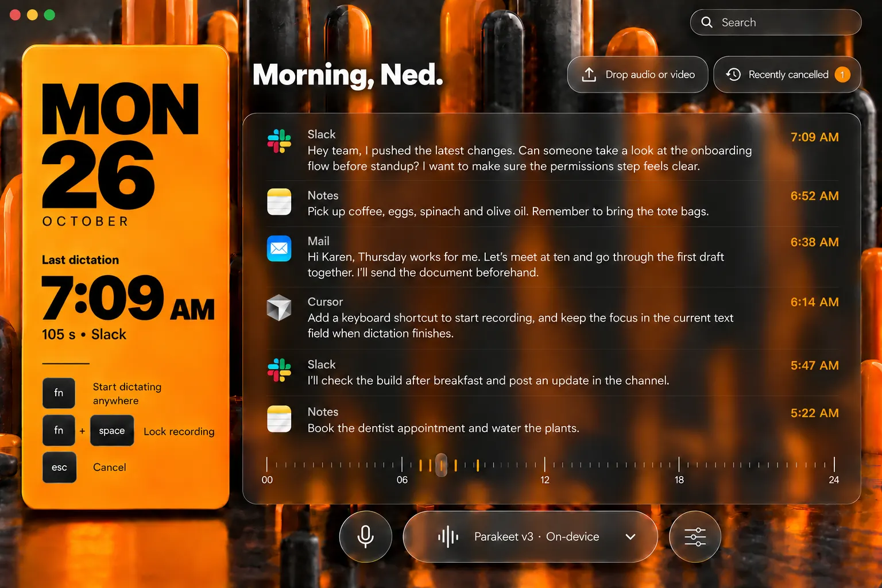Click the Slack icon on the 5:47 AM entry
Image resolution: width=882 pixels, height=588 pixels.
coord(279,370)
